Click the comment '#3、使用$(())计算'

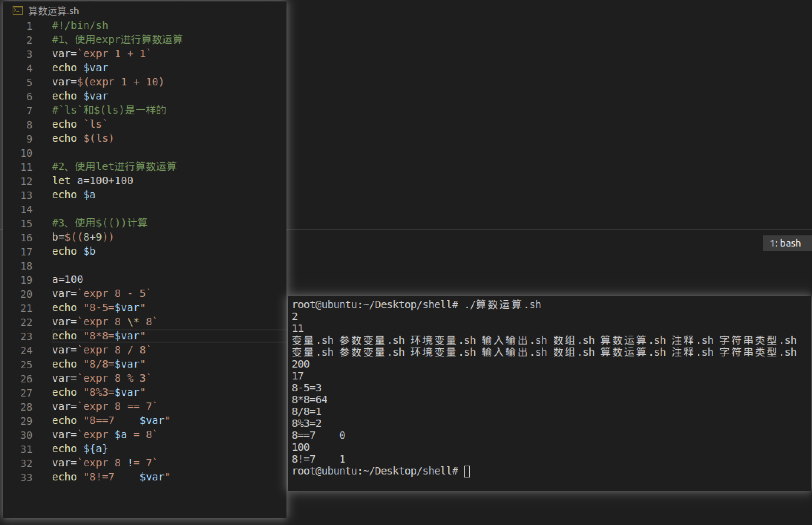coord(99,223)
